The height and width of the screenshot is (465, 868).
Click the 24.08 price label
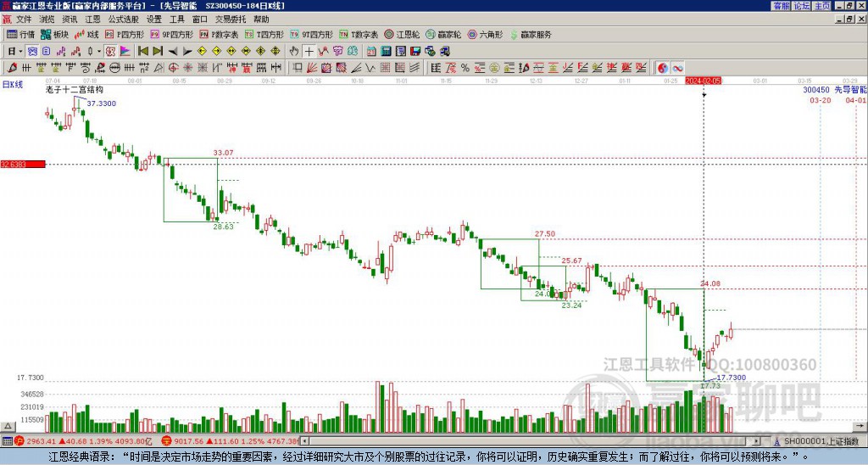point(710,283)
